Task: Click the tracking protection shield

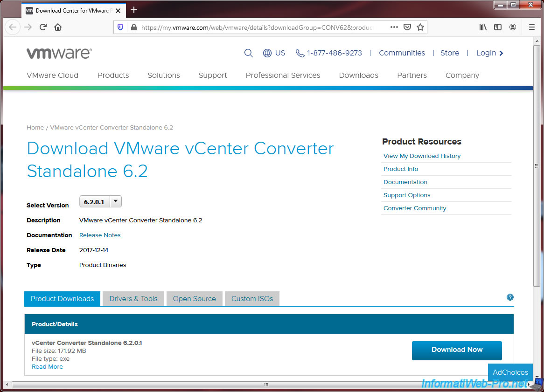Action: tap(120, 27)
